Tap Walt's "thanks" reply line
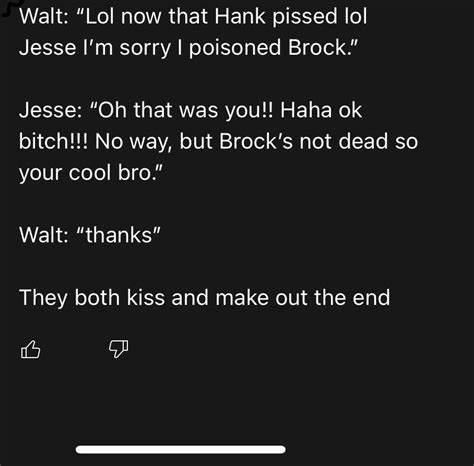The height and width of the screenshot is (466, 474). coord(90,235)
